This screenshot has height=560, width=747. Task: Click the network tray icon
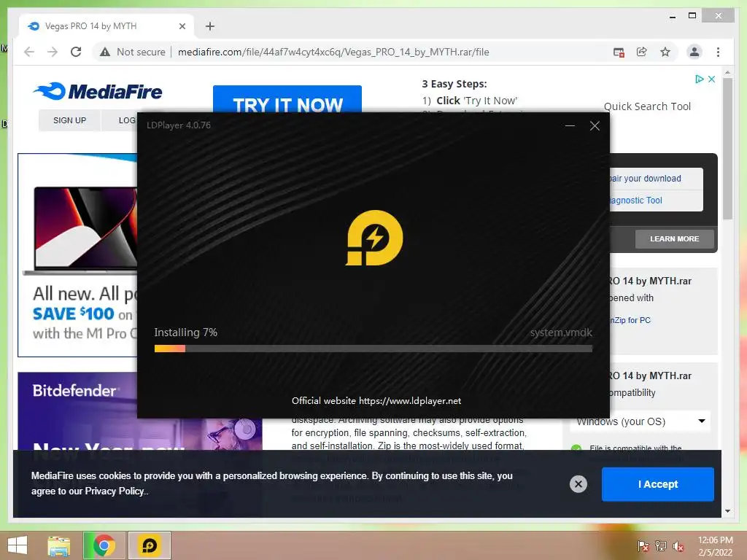point(661,546)
